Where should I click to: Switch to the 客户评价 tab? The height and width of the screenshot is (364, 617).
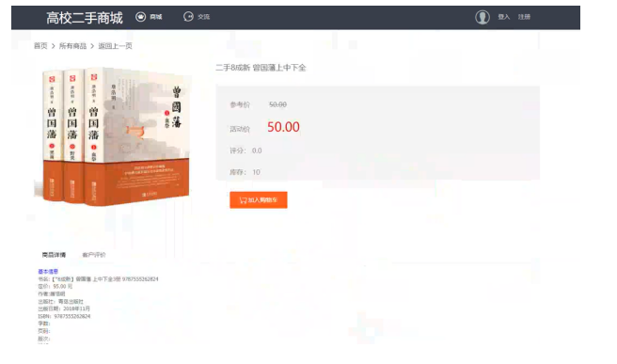[94, 255]
